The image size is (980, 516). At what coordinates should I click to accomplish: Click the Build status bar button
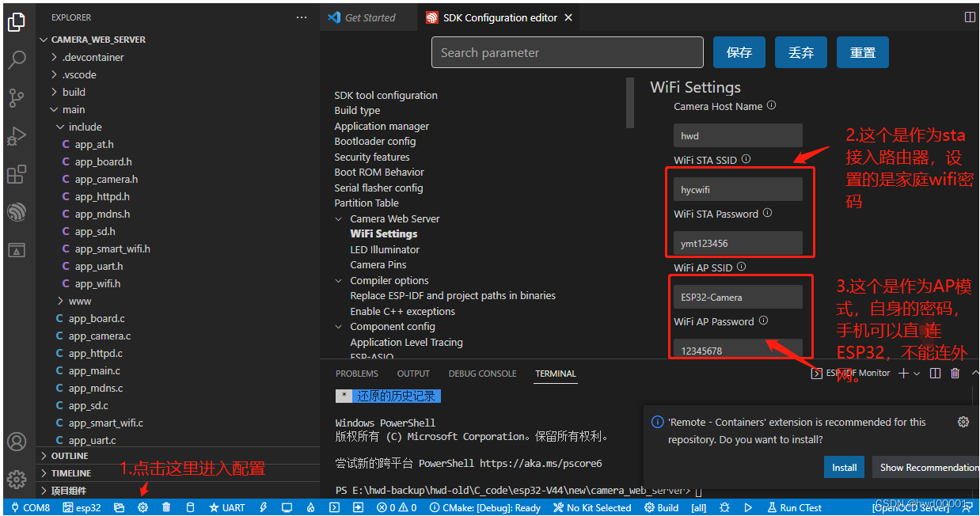pos(662,508)
